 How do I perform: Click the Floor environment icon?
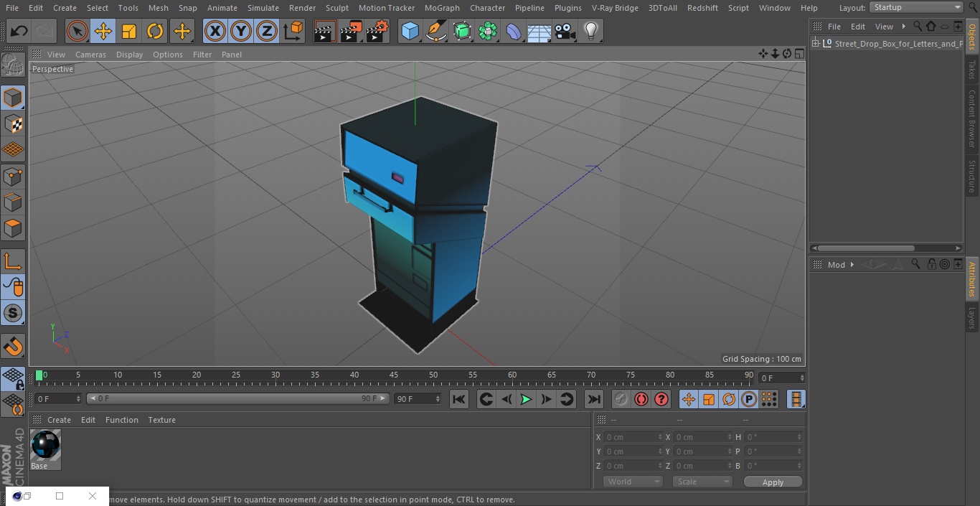[540, 31]
